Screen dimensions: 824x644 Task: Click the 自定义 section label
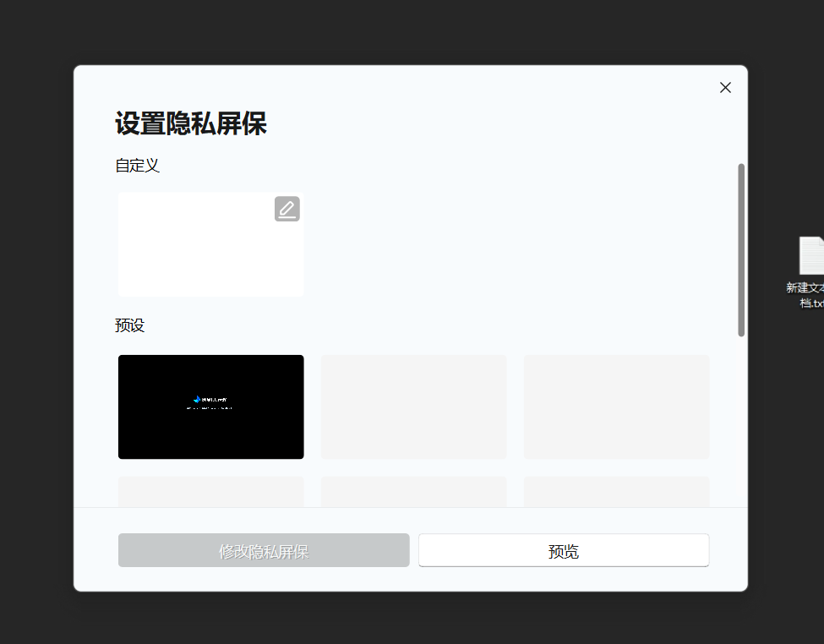click(137, 166)
